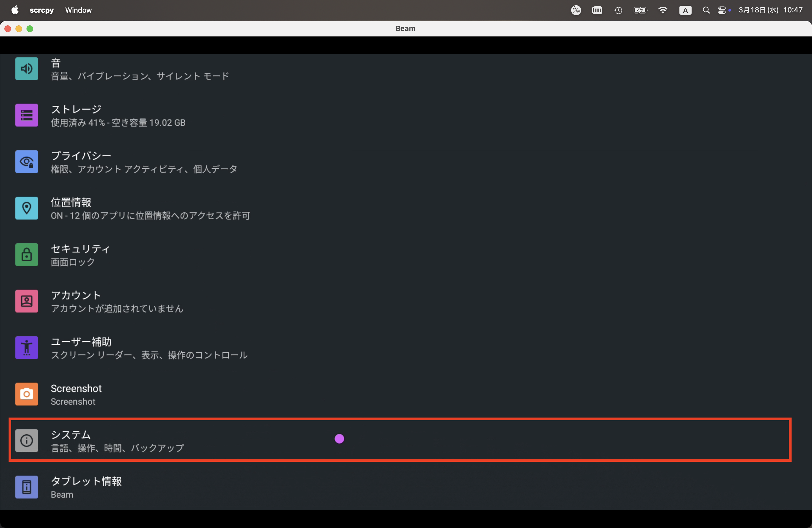Tap the Location (位置情報) pin icon
Viewport: 812px width, 528px height.
pyautogui.click(x=27, y=208)
